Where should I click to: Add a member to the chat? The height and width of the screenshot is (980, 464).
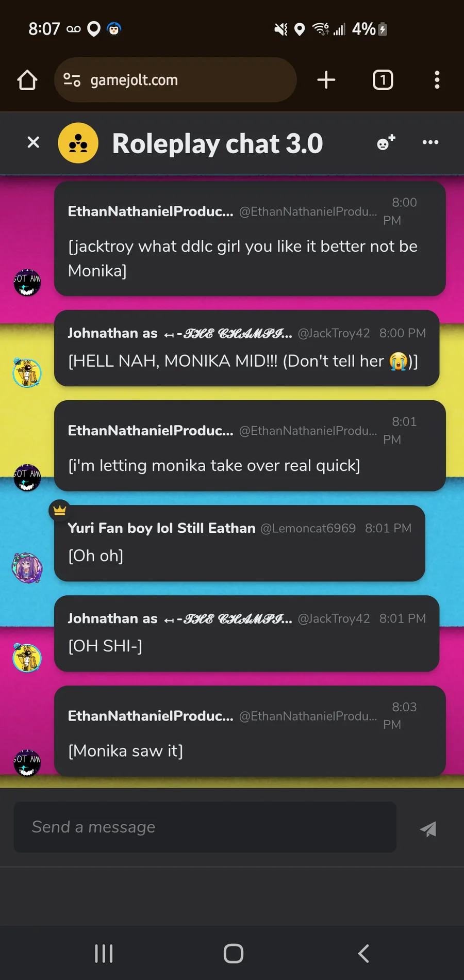386,142
